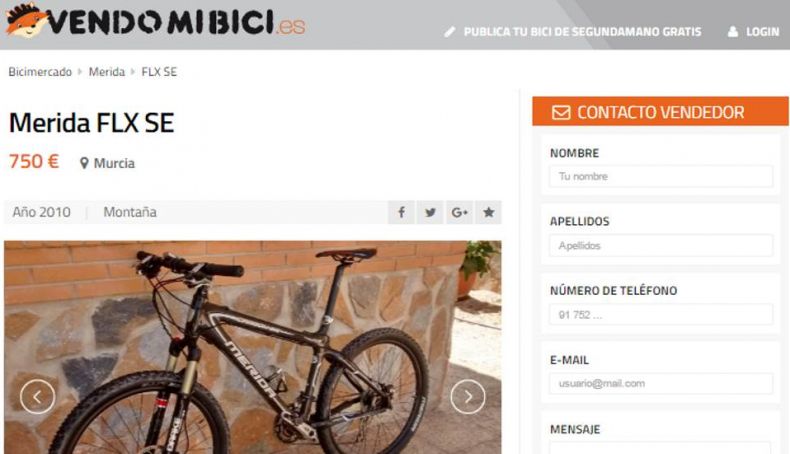Click the pencil icon beside Publica tu bici

449,32
